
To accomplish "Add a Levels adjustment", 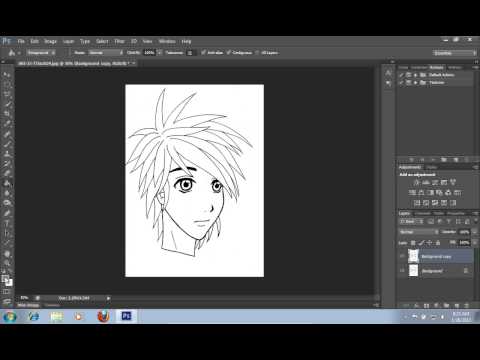I will tap(426, 182).
